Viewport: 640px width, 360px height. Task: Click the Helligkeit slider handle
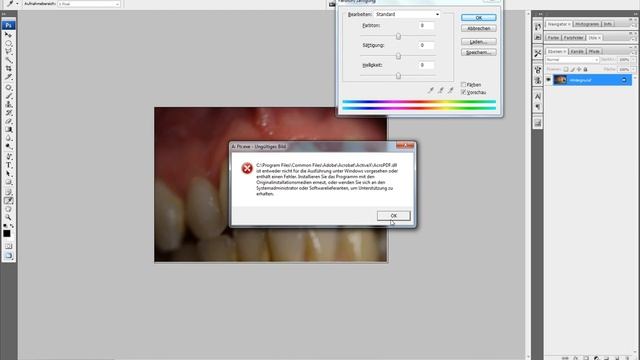pyautogui.click(x=398, y=76)
